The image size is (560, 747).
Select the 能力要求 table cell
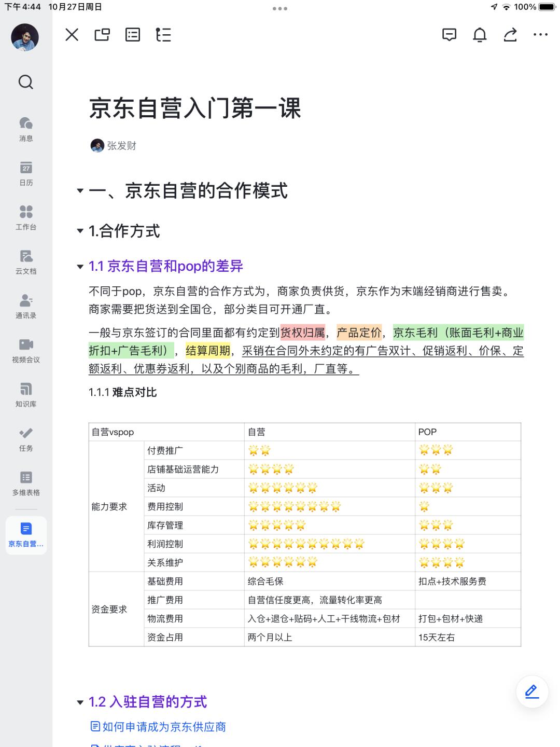116,506
